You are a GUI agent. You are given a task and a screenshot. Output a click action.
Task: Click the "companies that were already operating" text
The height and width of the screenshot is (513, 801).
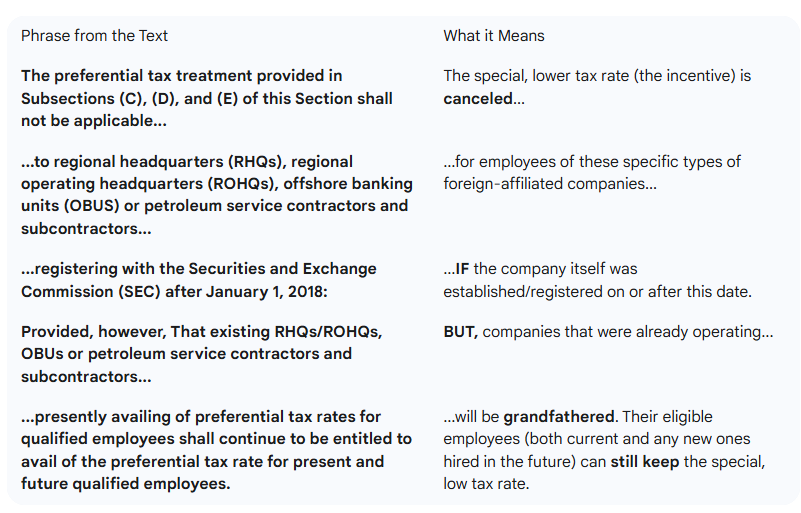pos(627,331)
